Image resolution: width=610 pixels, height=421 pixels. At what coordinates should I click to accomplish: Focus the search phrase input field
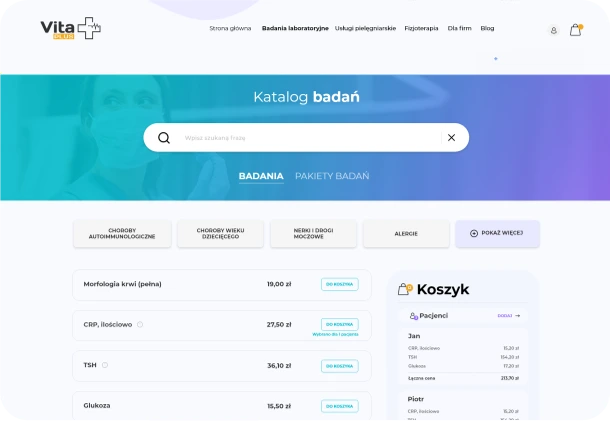point(309,138)
